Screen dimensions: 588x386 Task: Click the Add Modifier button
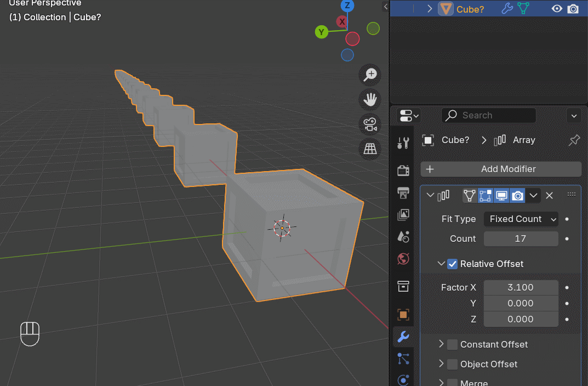tap(501, 169)
